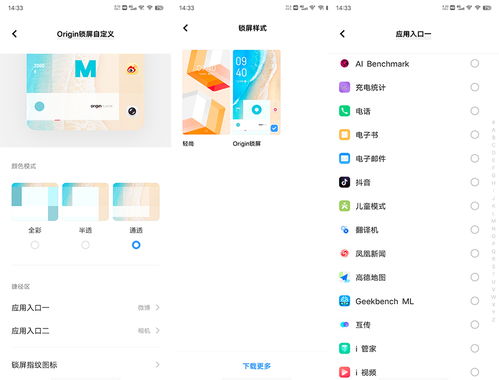499x380 pixels.
Task: Go back from Origin锁屏自定义 screen
Action: tap(14, 34)
